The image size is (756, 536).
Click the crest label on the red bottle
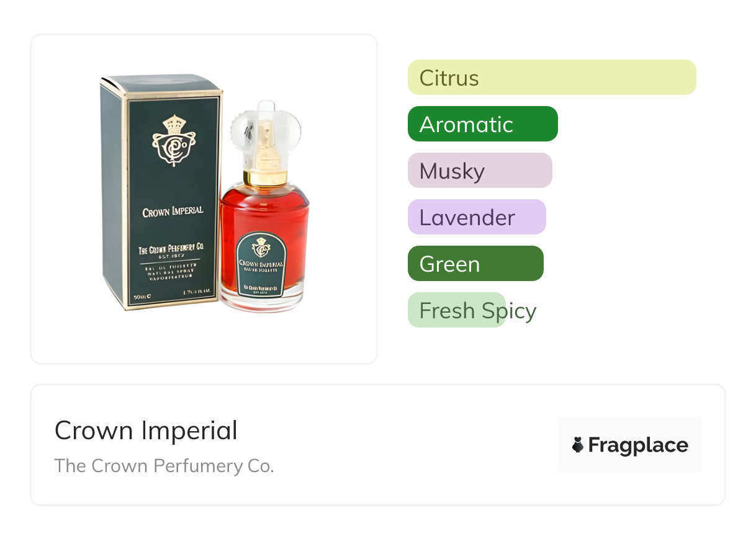tap(261, 265)
